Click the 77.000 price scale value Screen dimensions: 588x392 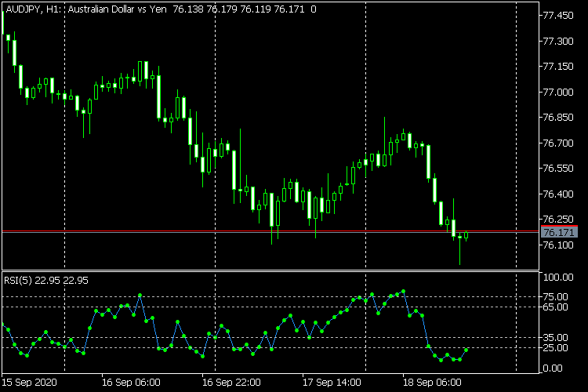[558, 92]
